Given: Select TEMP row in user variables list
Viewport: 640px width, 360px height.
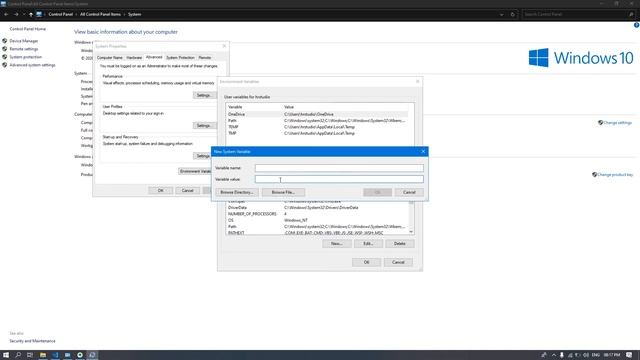Looking at the screenshot, I should [317, 127].
